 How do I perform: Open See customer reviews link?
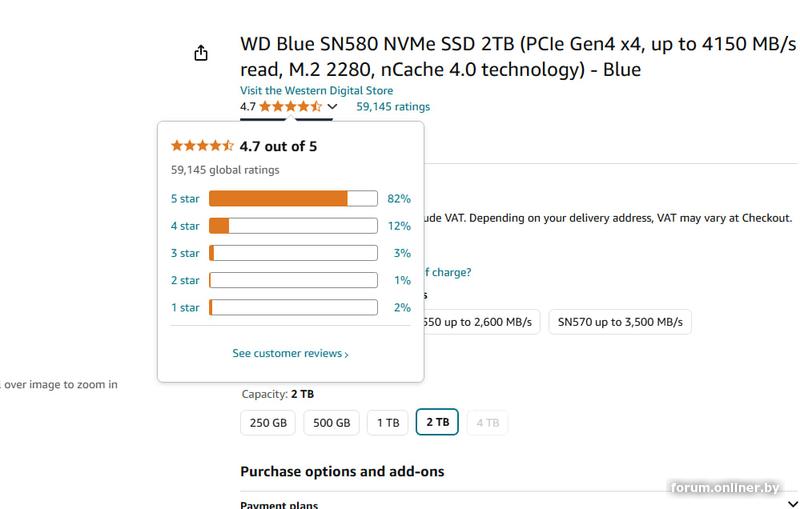[x=290, y=354]
